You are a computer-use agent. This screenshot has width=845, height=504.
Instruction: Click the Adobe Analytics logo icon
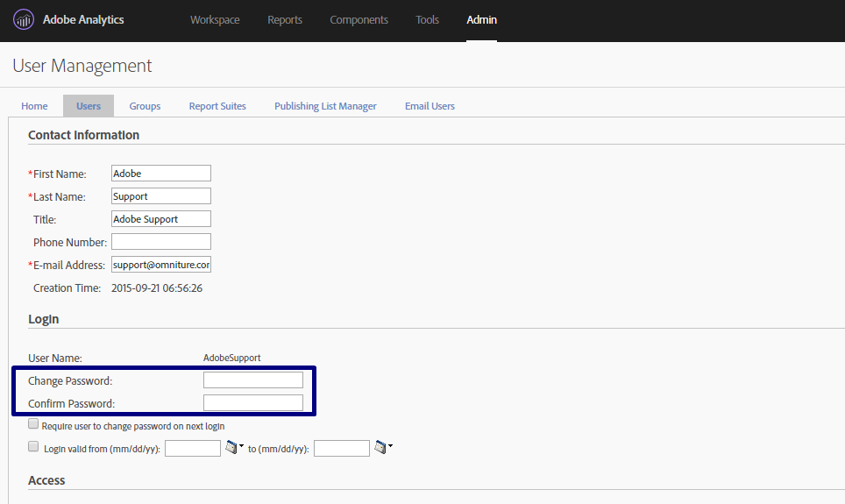click(23, 20)
